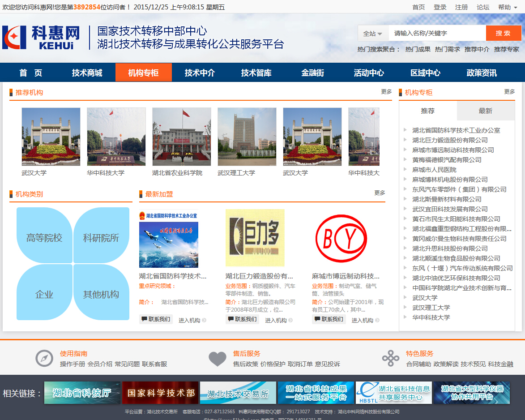Click the 科惠网 KEHUI logo
This screenshot has width=525, height=420.
point(41,38)
